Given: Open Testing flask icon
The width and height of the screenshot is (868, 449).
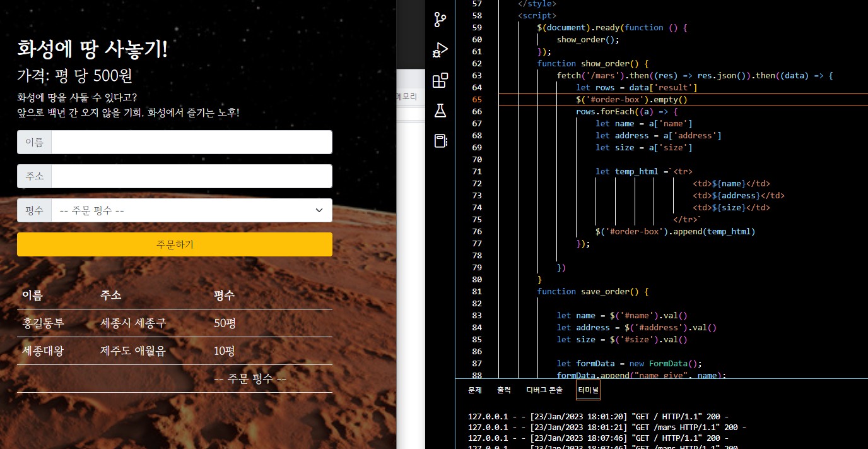Looking at the screenshot, I should (440, 111).
